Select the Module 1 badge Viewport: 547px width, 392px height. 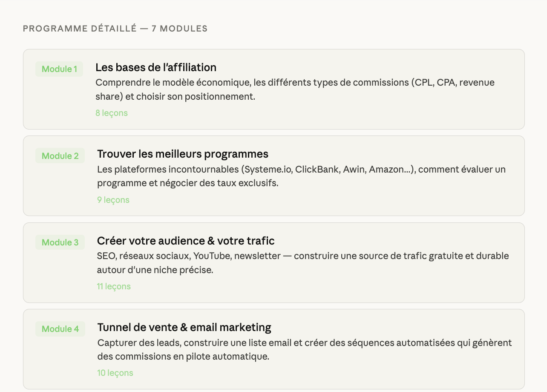coord(59,69)
